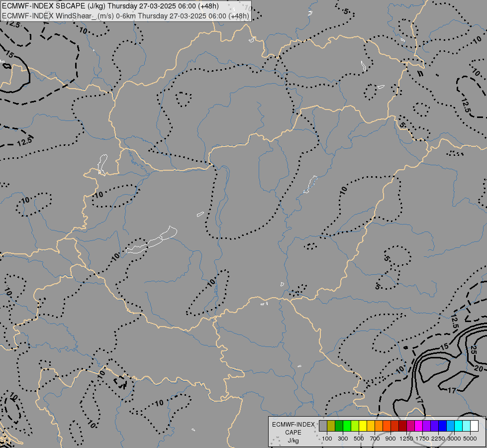Click the orange swatch right of the 700 tick
This screenshot has width=487, height=448.
pyautogui.click(x=379, y=426)
